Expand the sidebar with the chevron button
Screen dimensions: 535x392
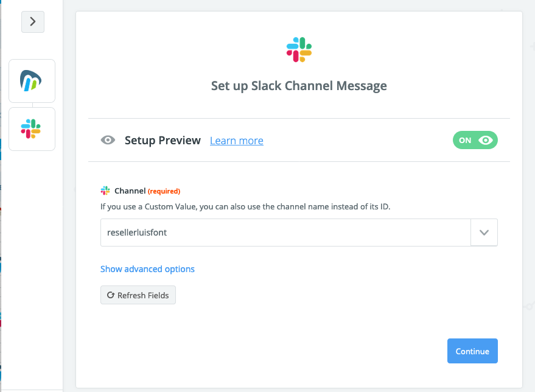pyautogui.click(x=33, y=22)
